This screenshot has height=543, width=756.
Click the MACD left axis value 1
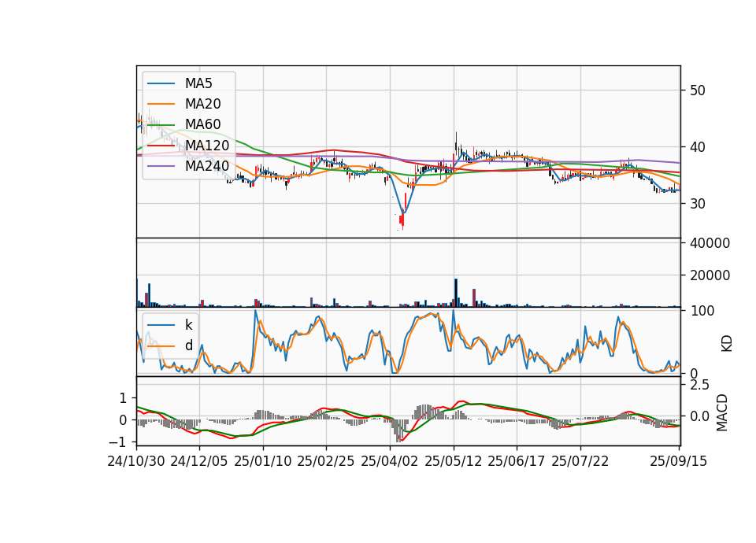coord(123,398)
